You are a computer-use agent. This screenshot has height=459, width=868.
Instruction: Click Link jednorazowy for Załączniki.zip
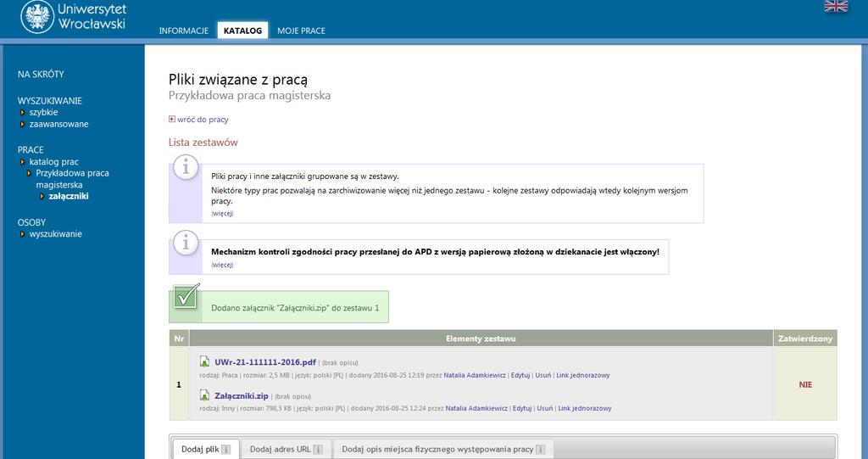[x=585, y=409]
